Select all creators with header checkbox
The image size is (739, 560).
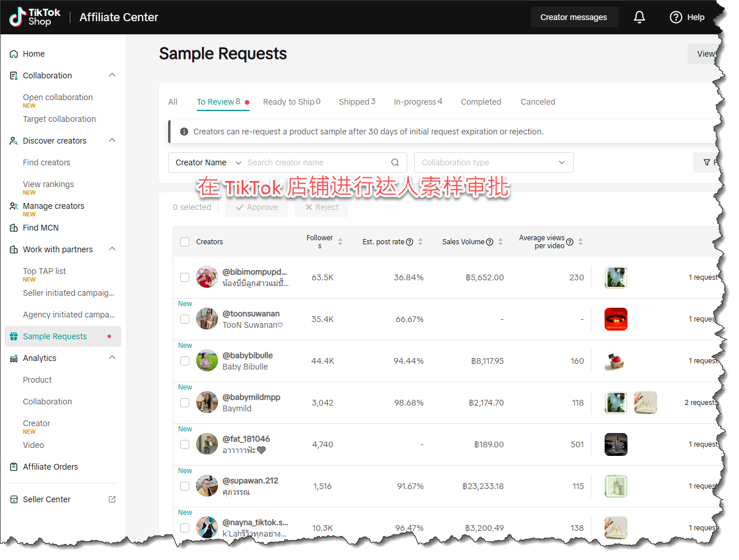click(185, 242)
